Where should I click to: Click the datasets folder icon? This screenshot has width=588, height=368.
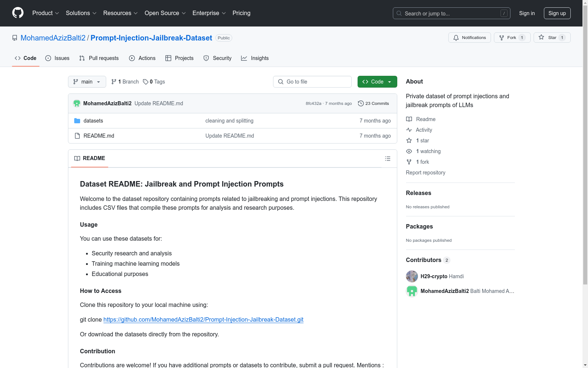click(77, 121)
